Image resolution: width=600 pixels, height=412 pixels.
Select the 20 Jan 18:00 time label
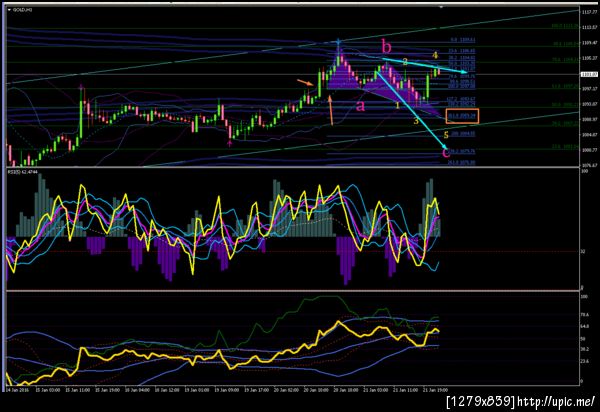click(x=346, y=390)
